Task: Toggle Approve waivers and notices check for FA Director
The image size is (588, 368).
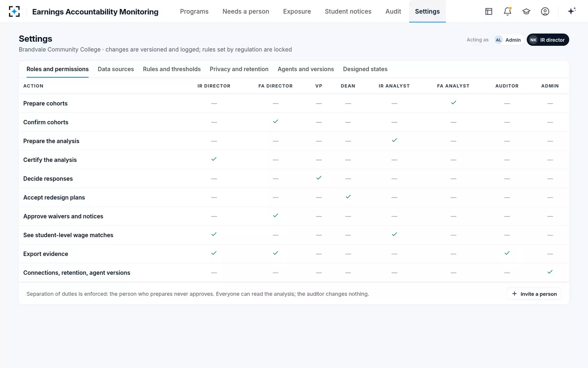Action: (x=276, y=215)
